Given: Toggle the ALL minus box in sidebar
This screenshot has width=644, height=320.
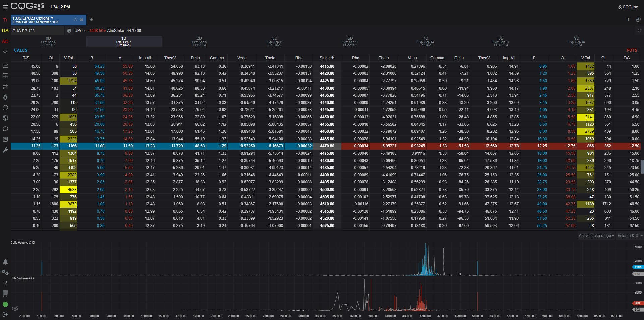Looking at the screenshot, I should (x=5, y=293).
